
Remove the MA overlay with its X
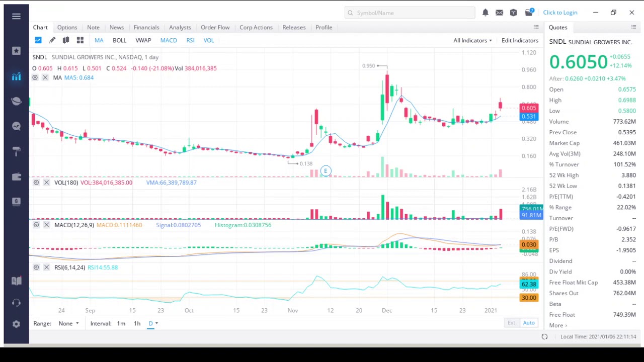(45, 77)
